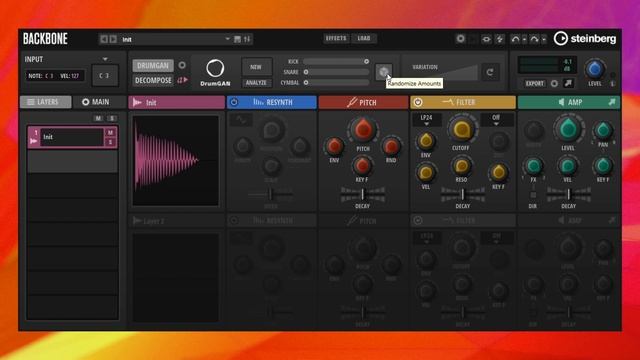Toggle the global S button above the layer list
The height and width of the screenshot is (360, 640).
pyautogui.click(x=112, y=118)
